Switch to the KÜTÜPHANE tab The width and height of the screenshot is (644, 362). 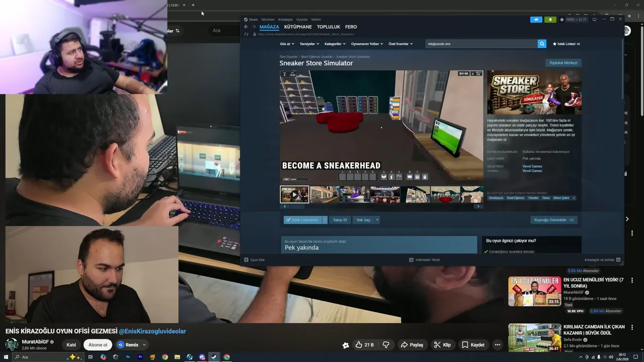(298, 27)
